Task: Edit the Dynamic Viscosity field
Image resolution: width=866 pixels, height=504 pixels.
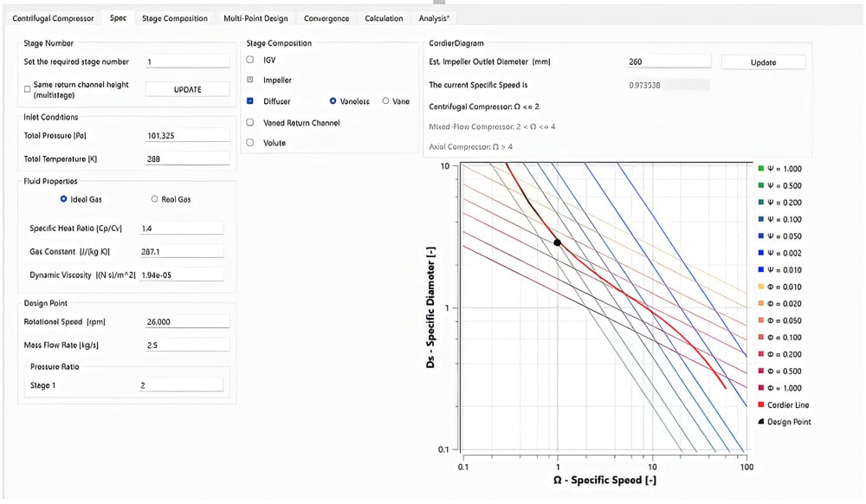Action: (x=182, y=275)
